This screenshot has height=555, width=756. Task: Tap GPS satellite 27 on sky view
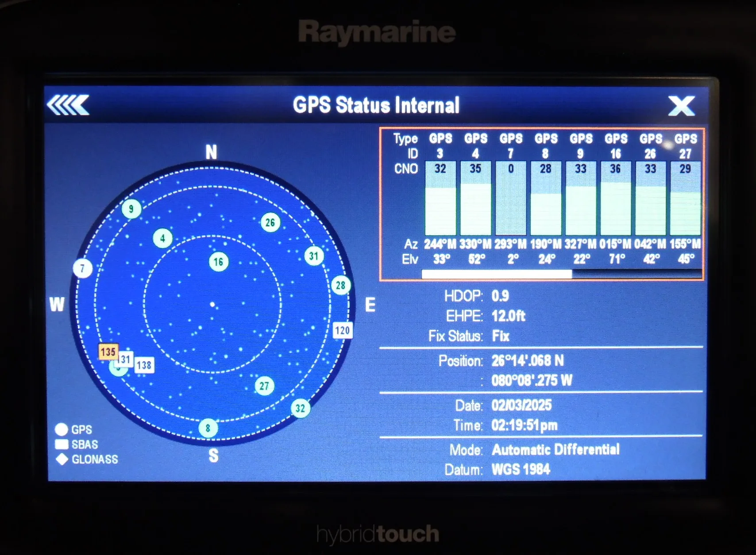[264, 386]
